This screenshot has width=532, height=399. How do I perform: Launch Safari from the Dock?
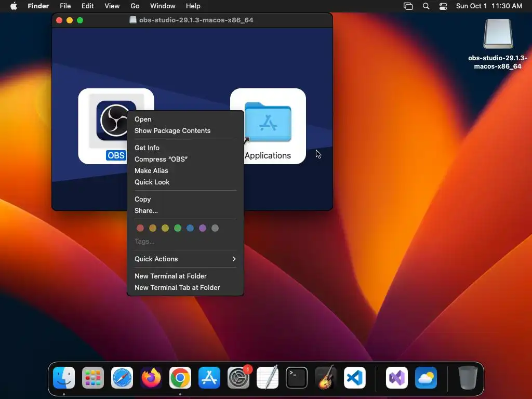[x=122, y=377]
